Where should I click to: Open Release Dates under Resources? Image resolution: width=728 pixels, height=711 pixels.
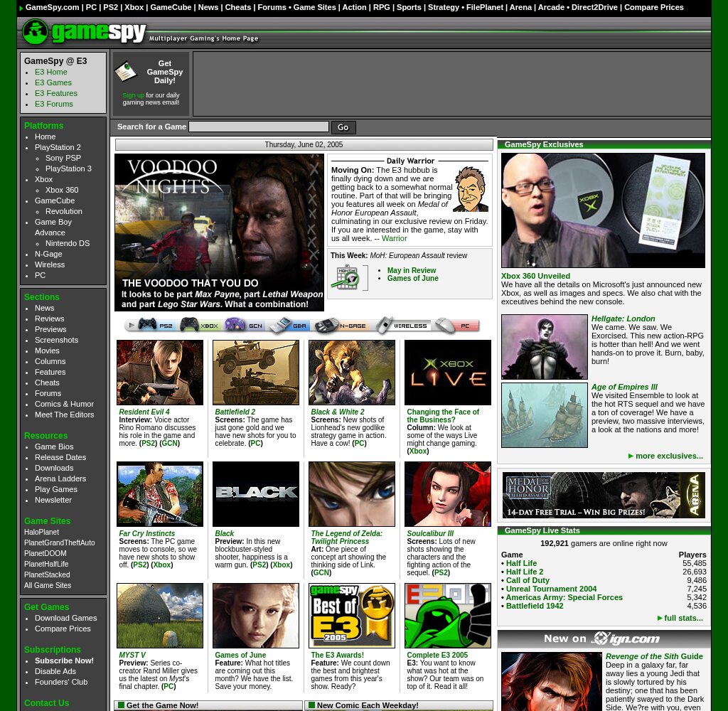pos(60,457)
